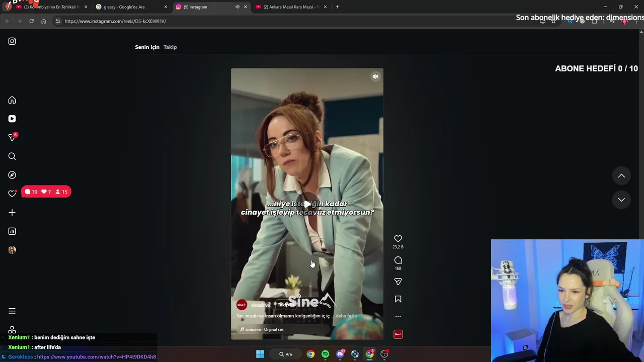Follow sinezirve with Takip Et button
Image resolution: width=644 pixels, height=362 pixels.
coord(286,305)
